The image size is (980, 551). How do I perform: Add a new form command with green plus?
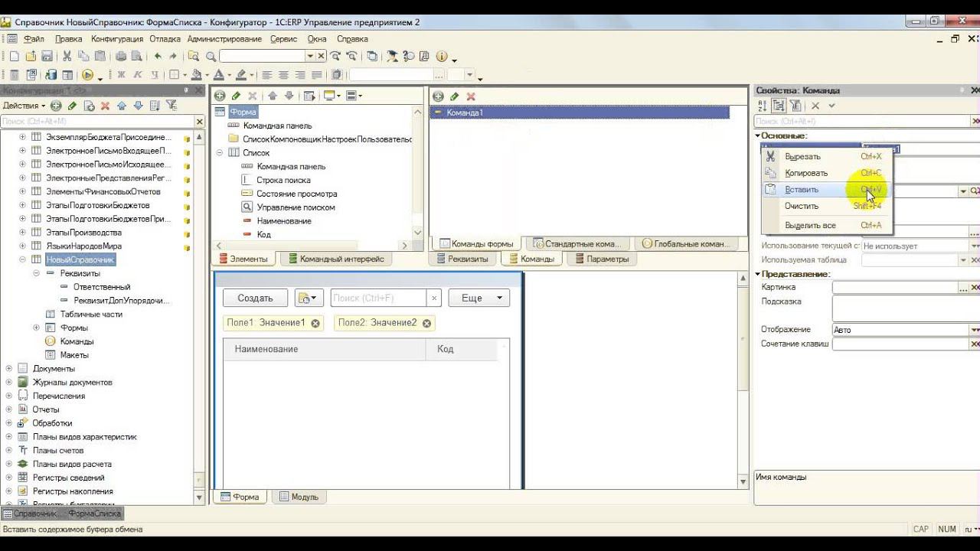pyautogui.click(x=438, y=96)
